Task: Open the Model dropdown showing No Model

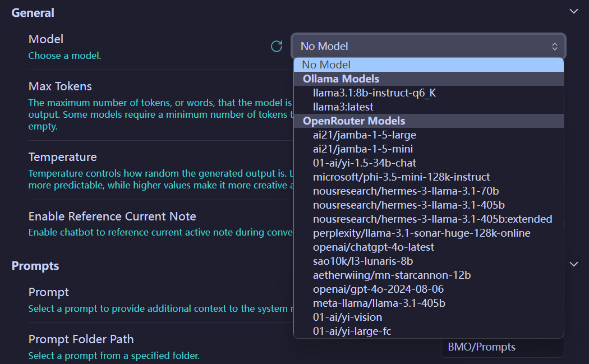Action: (x=428, y=46)
